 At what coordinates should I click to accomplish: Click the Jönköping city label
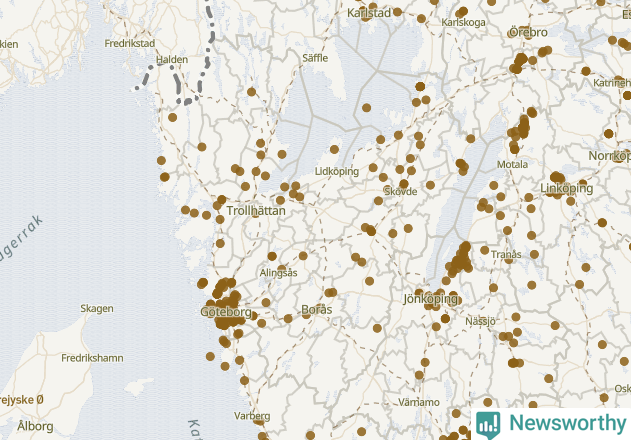431,299
